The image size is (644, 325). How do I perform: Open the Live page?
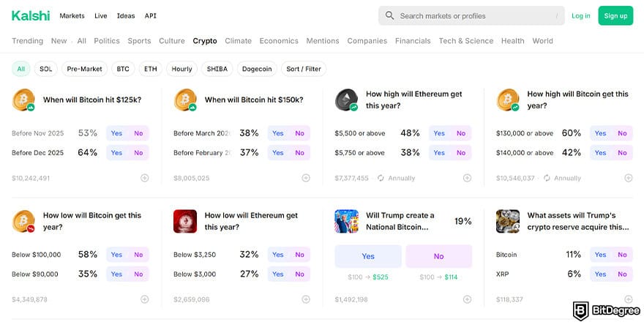[x=101, y=15]
